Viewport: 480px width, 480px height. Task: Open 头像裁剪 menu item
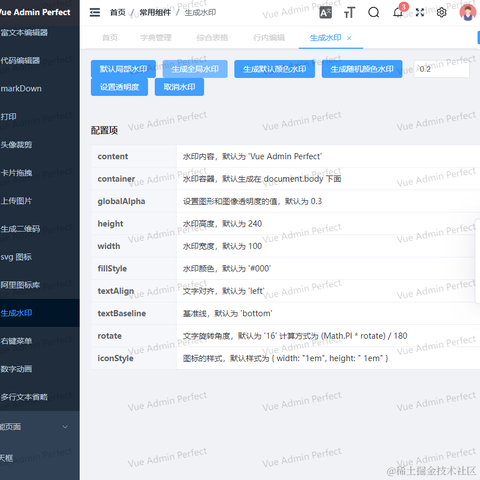(40, 145)
